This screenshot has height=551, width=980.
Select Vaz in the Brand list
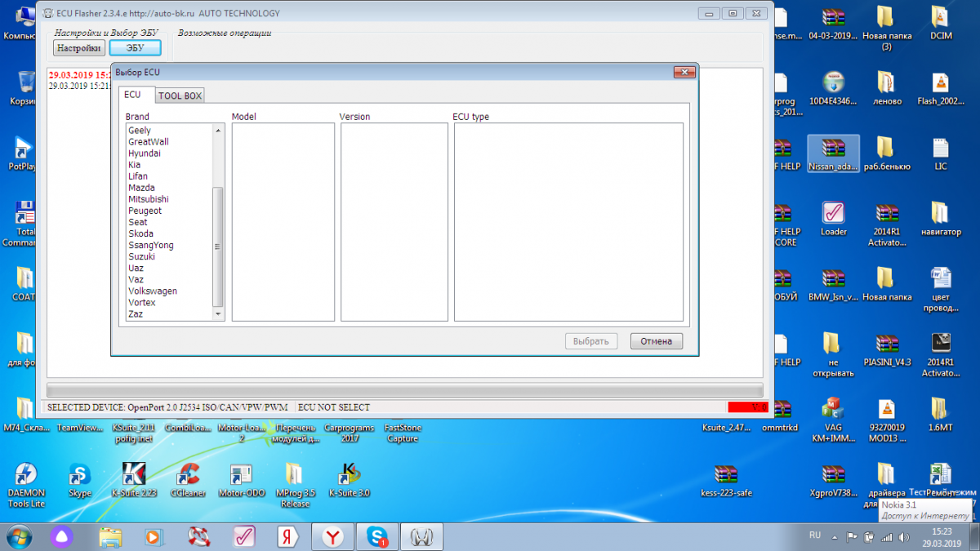(x=136, y=279)
